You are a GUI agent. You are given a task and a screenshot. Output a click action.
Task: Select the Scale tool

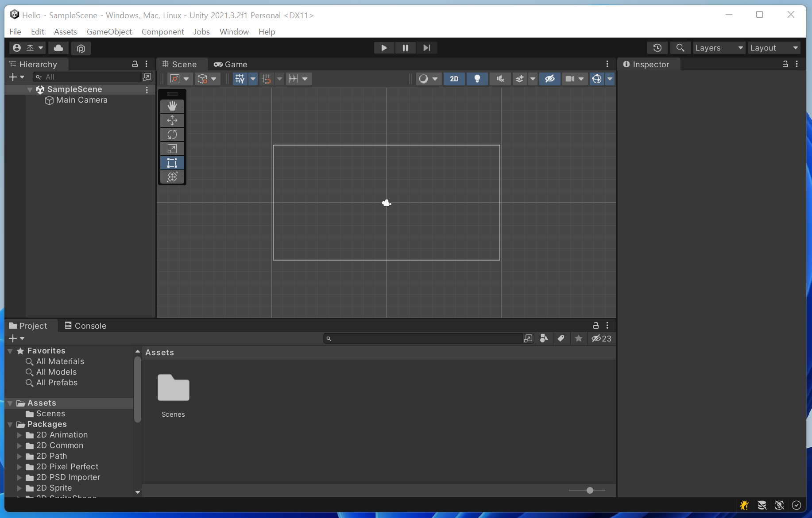[x=172, y=149]
